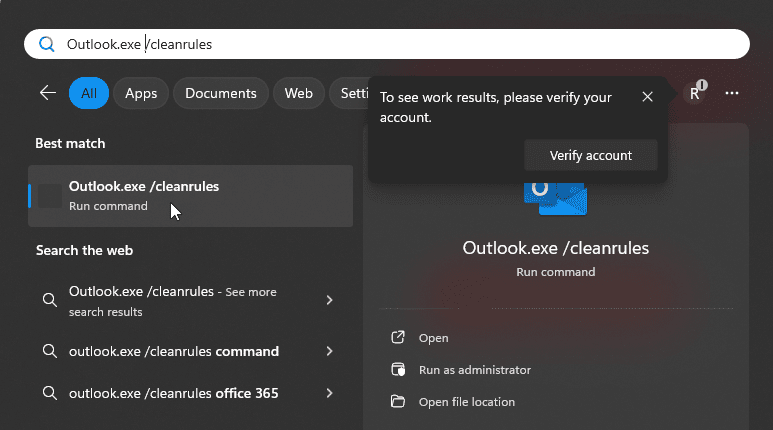The image size is (773, 430).
Task: Click the Open file location folder icon
Action: [398, 401]
